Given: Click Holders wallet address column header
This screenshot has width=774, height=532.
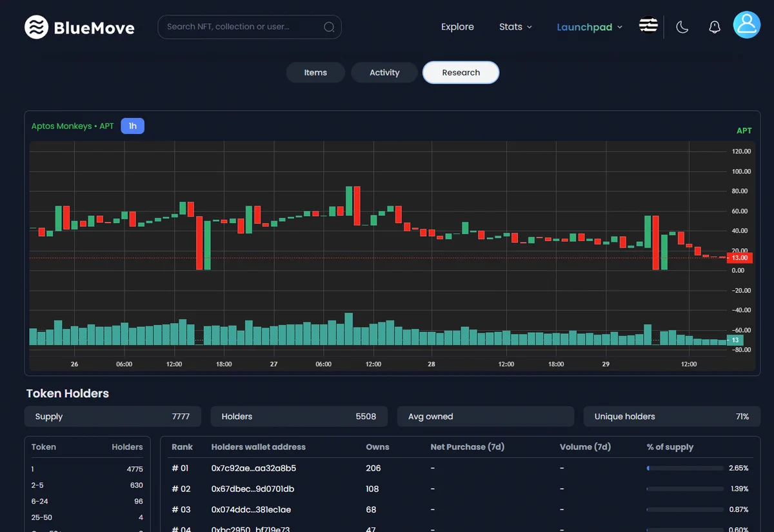Looking at the screenshot, I should coord(259,447).
